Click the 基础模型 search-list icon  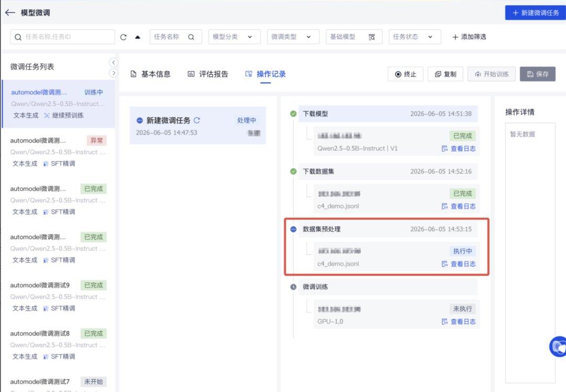tap(372, 37)
